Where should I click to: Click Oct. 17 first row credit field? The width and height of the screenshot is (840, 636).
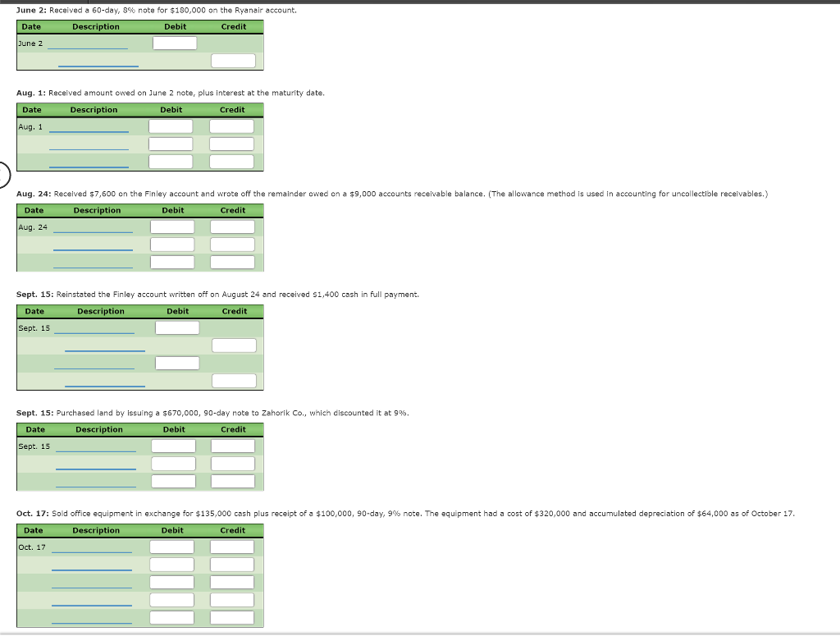232,547
